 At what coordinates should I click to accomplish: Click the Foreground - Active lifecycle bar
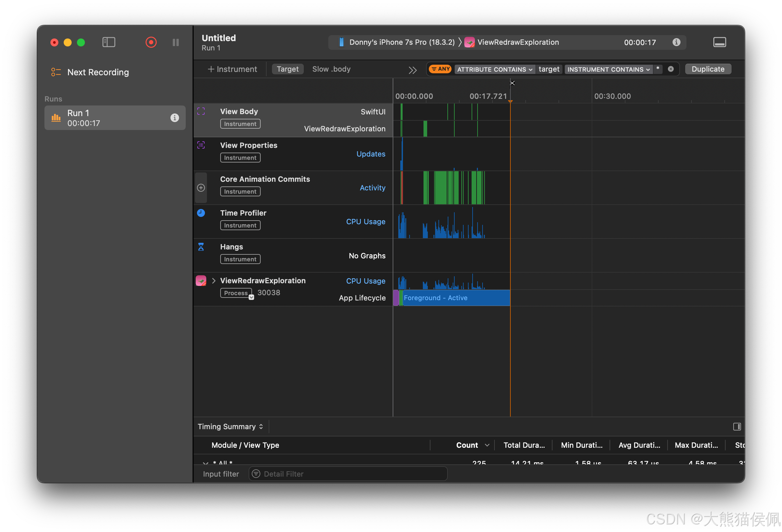tap(456, 298)
